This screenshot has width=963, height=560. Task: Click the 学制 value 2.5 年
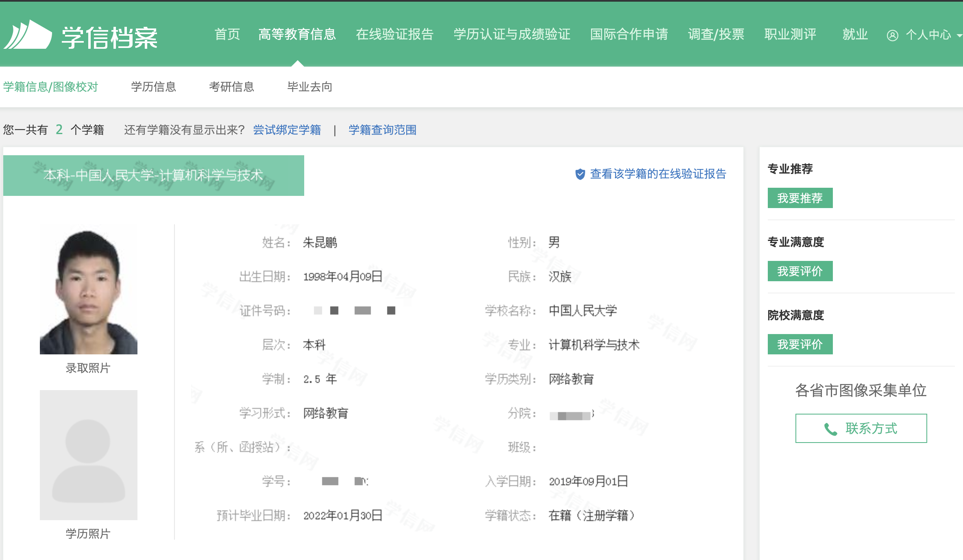(x=320, y=379)
